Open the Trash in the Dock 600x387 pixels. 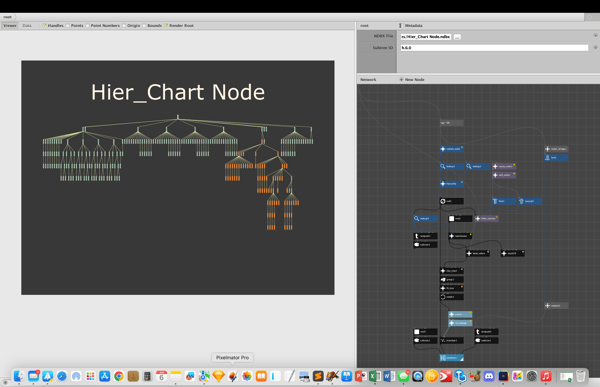tap(581, 376)
